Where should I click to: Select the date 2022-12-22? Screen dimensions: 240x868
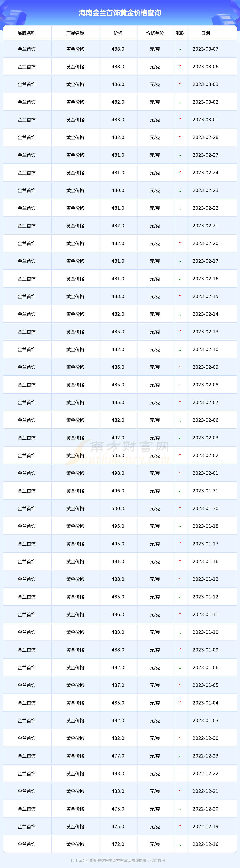tap(205, 774)
